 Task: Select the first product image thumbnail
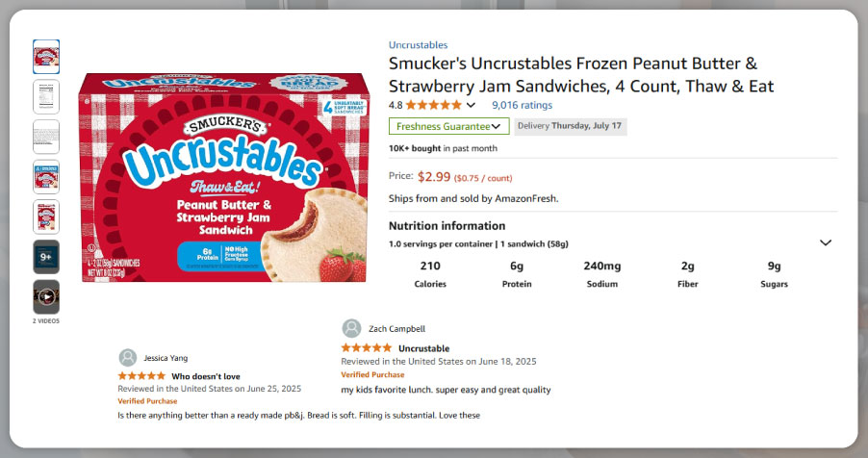(46, 57)
